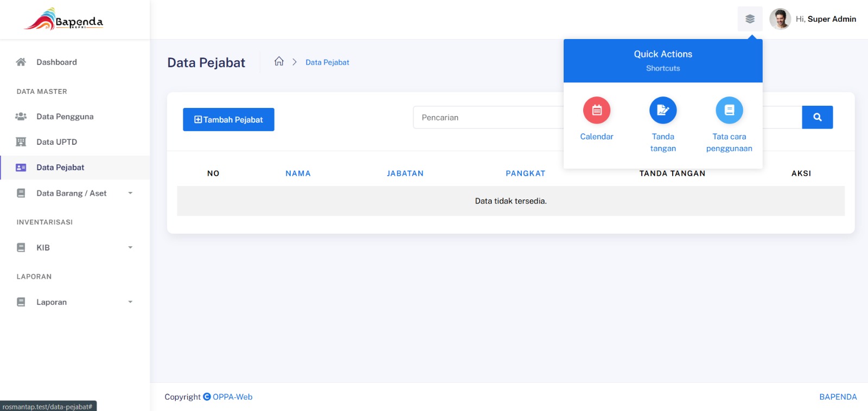Open the Calendar quick action icon
Viewport: 868px width, 411px height.
point(597,111)
